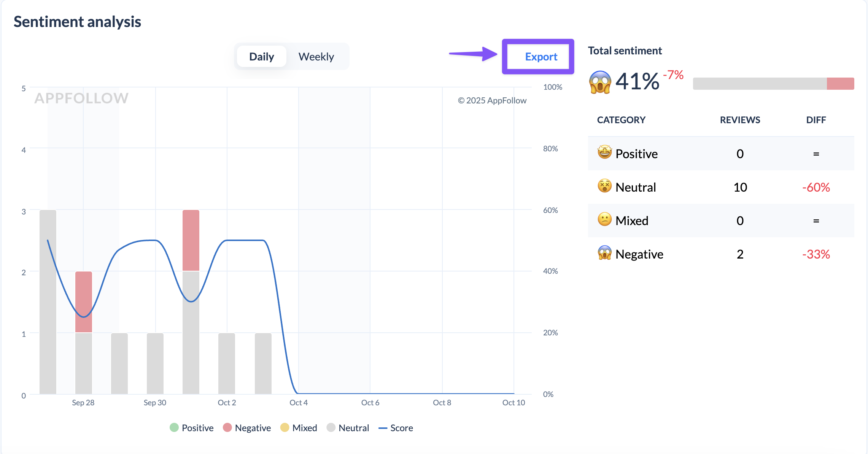Click the Sentiment analysis title
Screen dimensions: 868x454
pos(77,22)
